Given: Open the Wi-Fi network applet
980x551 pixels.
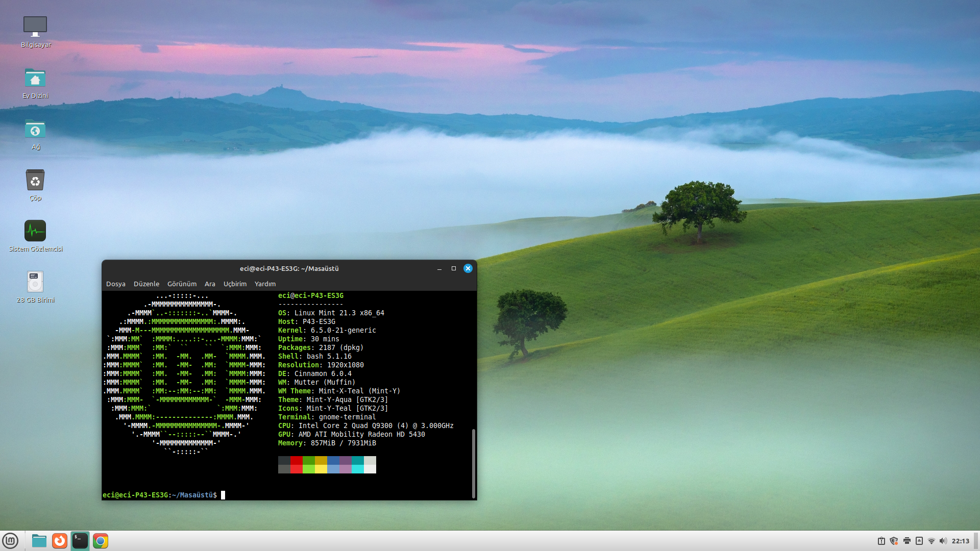Looking at the screenshot, I should click(932, 541).
